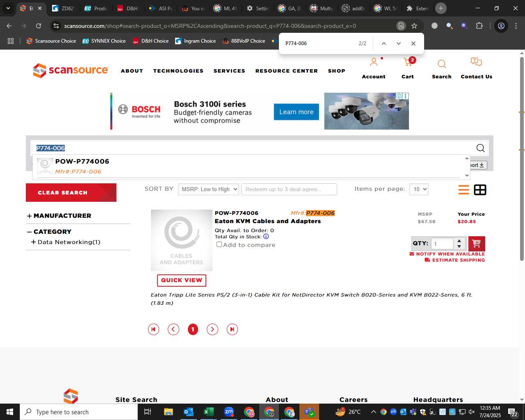Image resolution: width=525 pixels, height=420 pixels.
Task: Open Windows Start menu
Action: 10,412
